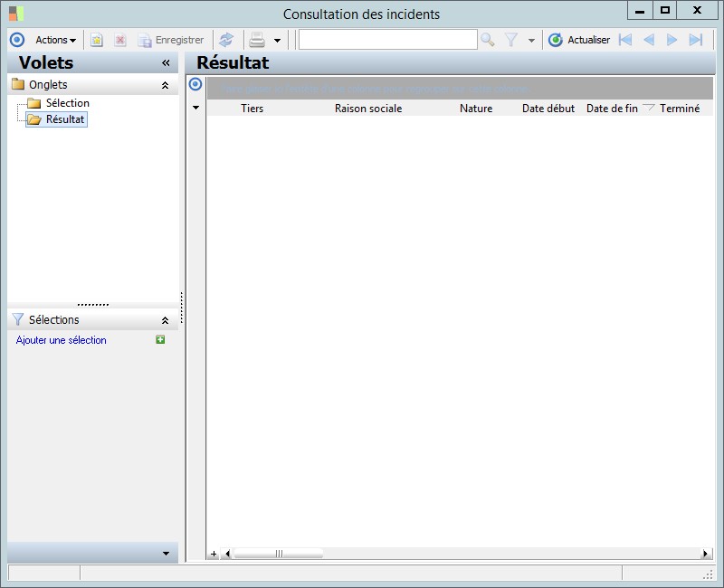Click the red delete toolbar icon
This screenshot has height=588, width=724.
120,40
